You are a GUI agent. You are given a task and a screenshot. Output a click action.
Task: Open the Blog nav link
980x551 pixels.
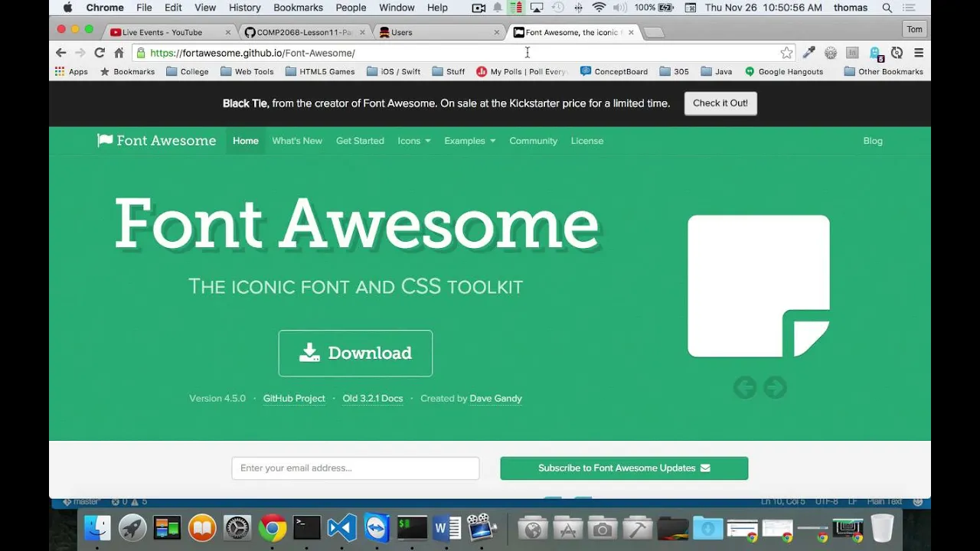873,141
